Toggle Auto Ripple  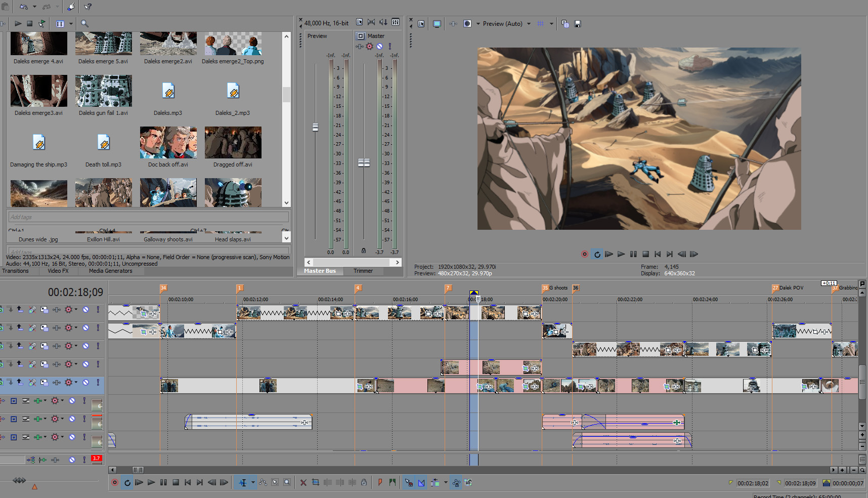coord(435,483)
